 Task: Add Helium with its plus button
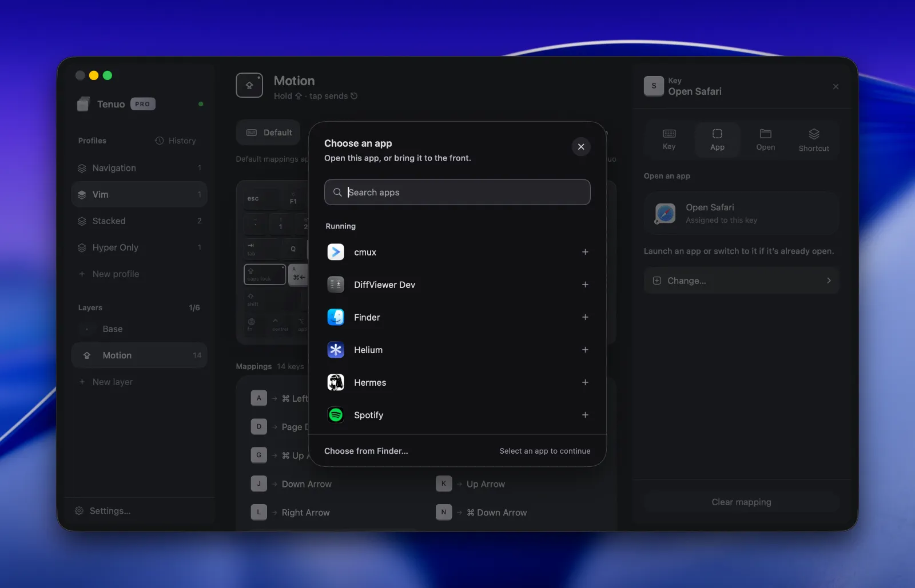[x=585, y=350]
